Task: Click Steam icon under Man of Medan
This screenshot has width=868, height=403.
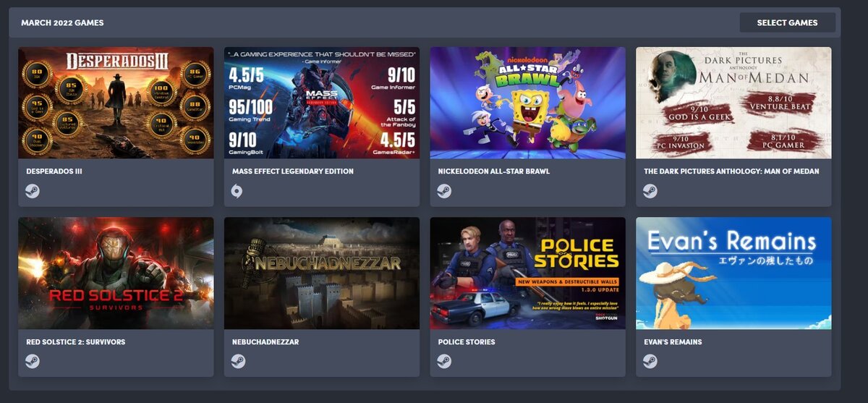Action: tap(650, 191)
